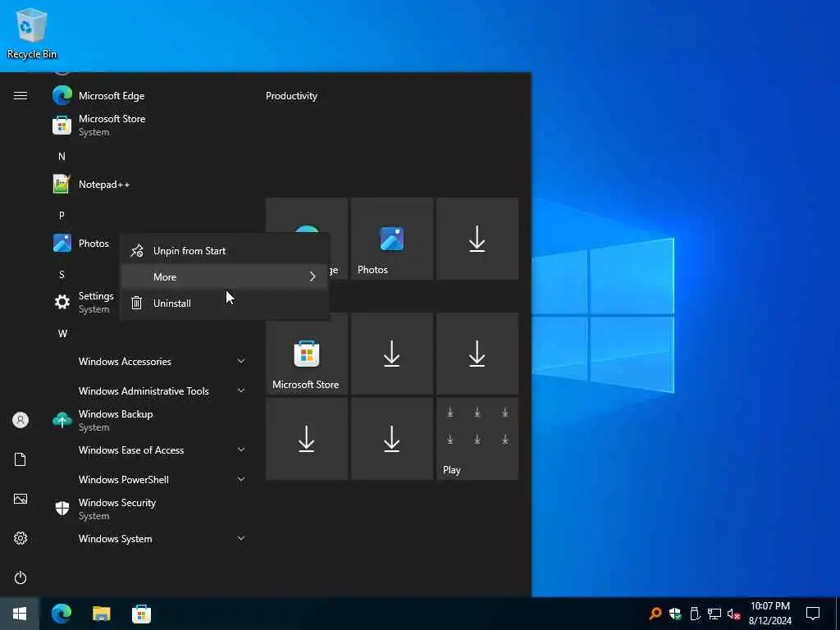
Task: Click the Power icon in Start sidebar
Action: click(21, 577)
